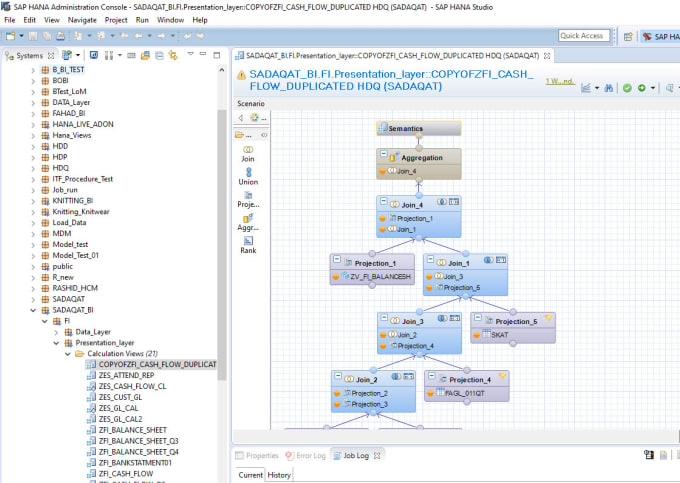Switch to the Properties tab
Image resolution: width=680 pixels, height=483 pixels.
pyautogui.click(x=257, y=455)
